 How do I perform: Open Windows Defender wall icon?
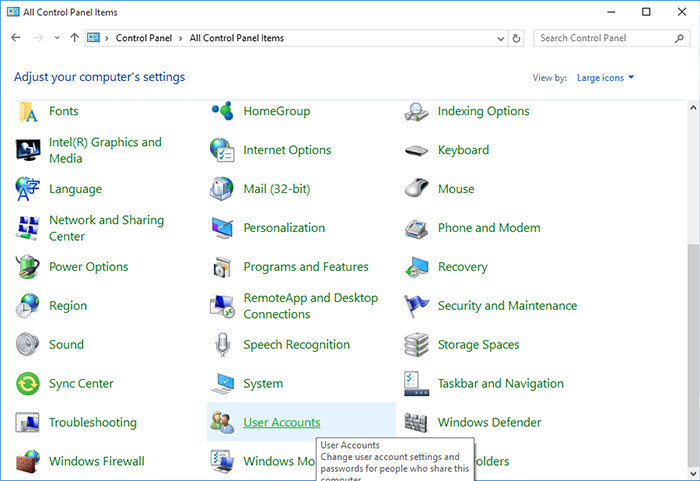(x=417, y=422)
